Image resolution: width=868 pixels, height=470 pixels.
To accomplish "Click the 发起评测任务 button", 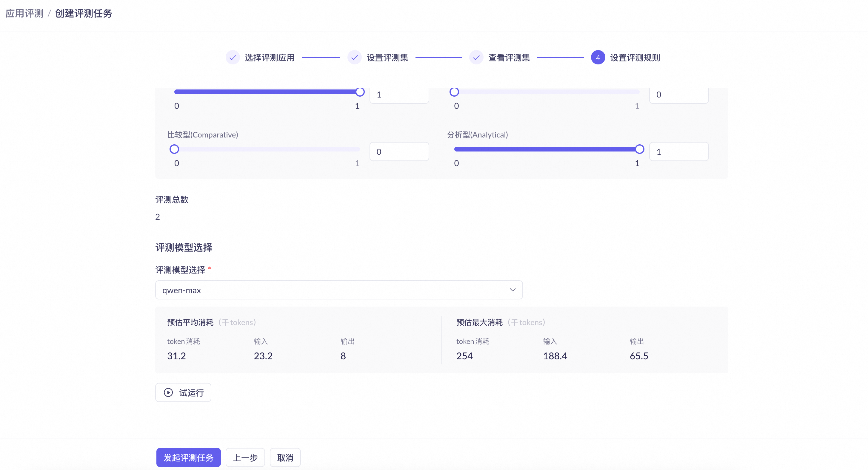I will [x=188, y=457].
